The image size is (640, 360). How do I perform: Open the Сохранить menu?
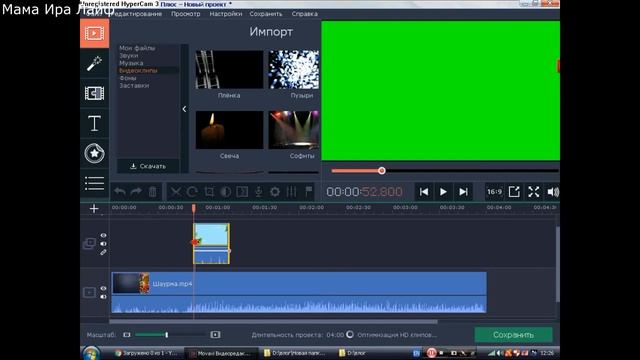click(266, 14)
